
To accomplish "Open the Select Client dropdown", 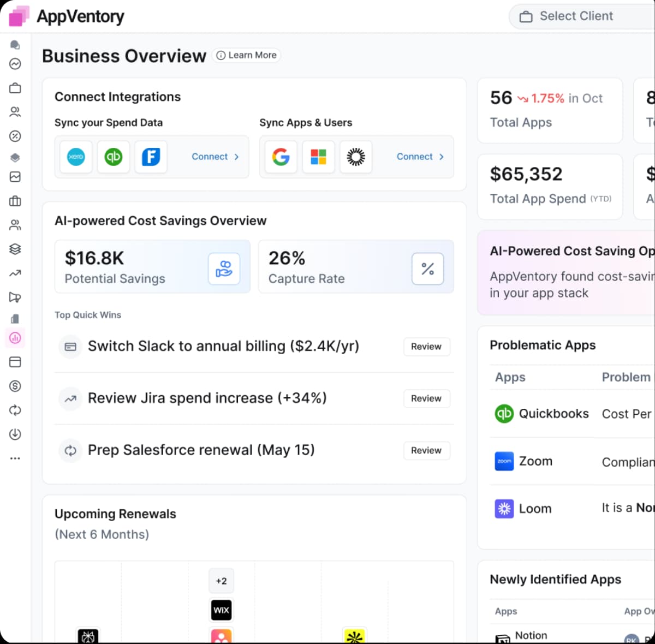I will click(582, 16).
